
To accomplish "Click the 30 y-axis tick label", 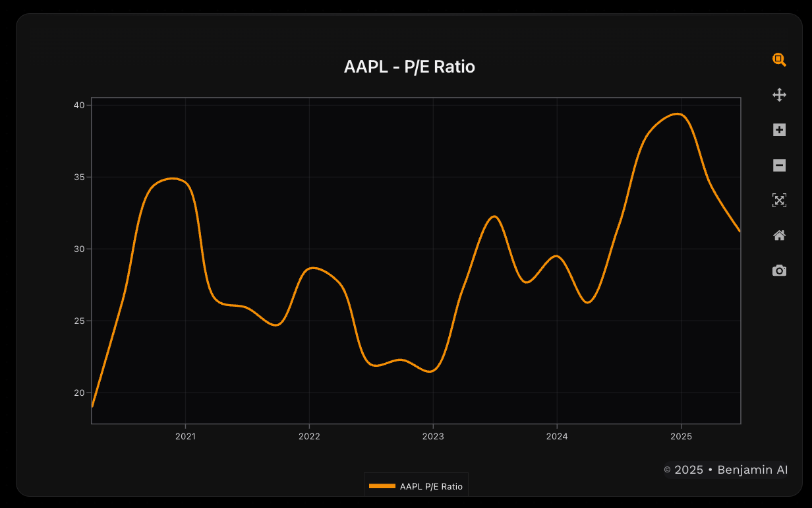I will [x=79, y=249].
